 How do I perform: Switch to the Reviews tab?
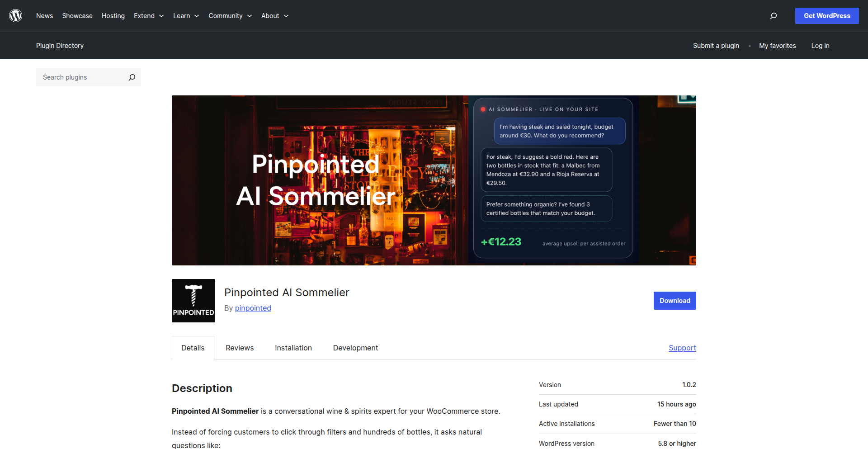[x=240, y=348]
